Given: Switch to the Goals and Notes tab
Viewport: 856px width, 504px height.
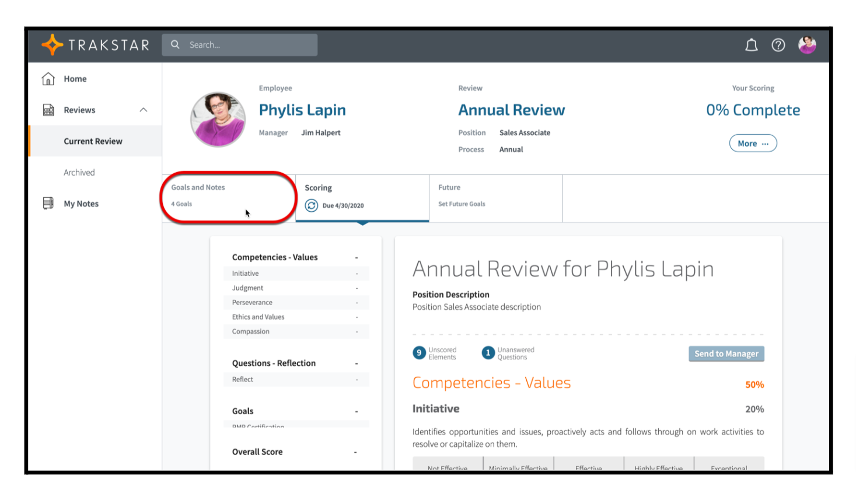Looking at the screenshot, I should pos(228,197).
